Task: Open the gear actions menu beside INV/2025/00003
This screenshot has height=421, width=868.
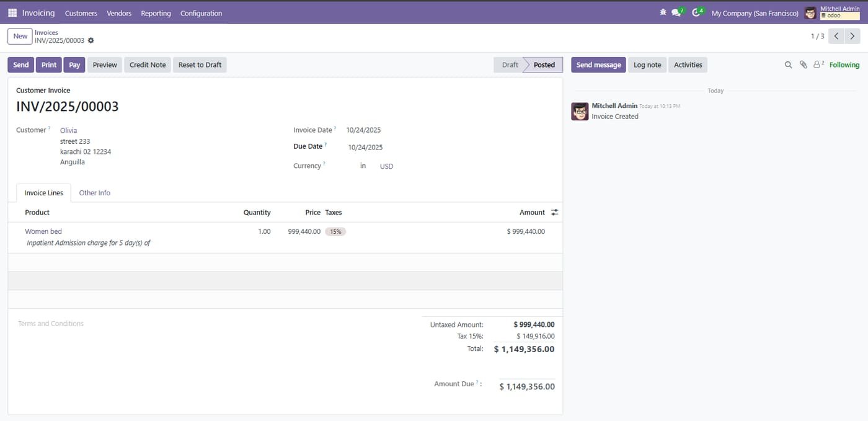Action: pyautogui.click(x=91, y=40)
